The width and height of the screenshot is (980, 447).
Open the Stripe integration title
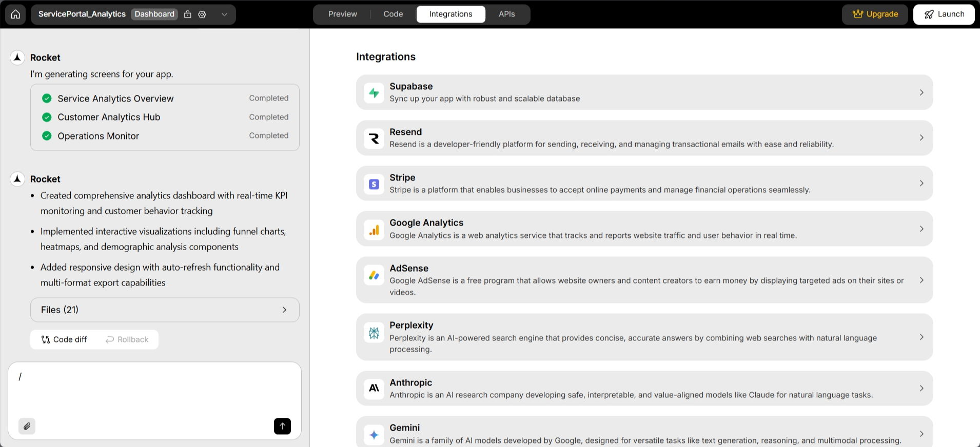pos(402,178)
